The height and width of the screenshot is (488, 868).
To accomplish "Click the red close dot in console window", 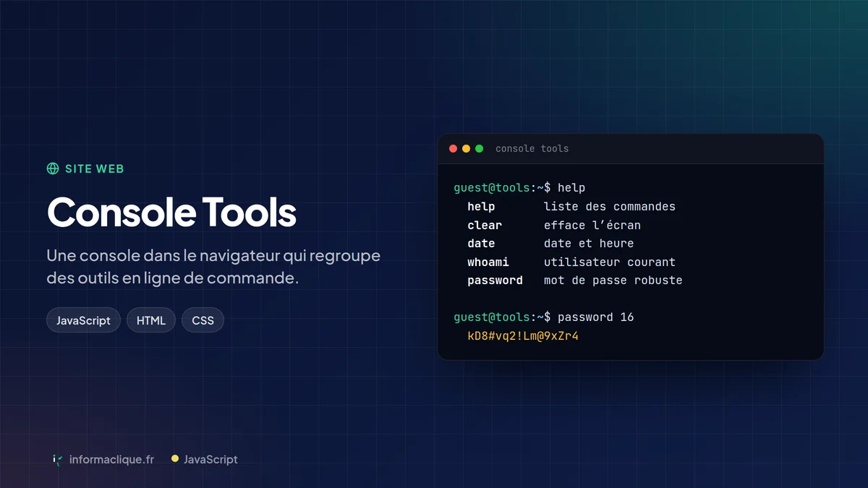I will click(x=454, y=149).
